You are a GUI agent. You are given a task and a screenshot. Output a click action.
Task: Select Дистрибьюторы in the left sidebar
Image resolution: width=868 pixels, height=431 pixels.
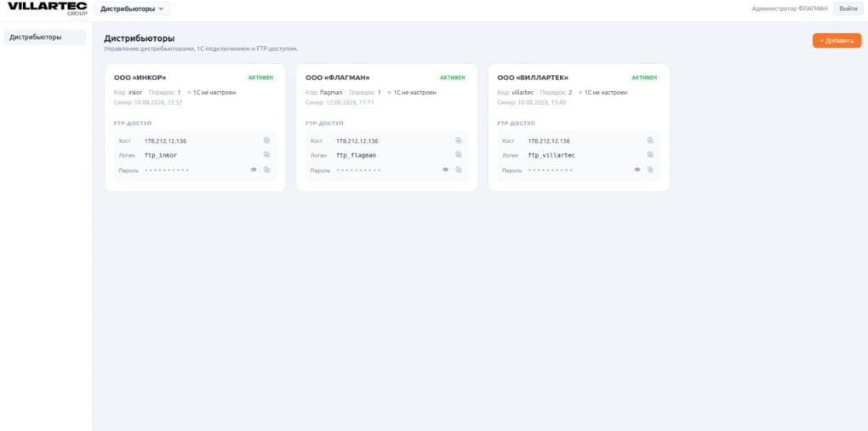pos(45,37)
